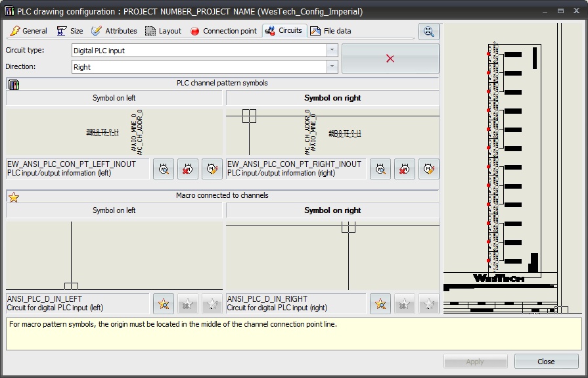This screenshot has width=588, height=378.
Task: Click the Symbol on left header under PLC channel
Action: point(114,98)
